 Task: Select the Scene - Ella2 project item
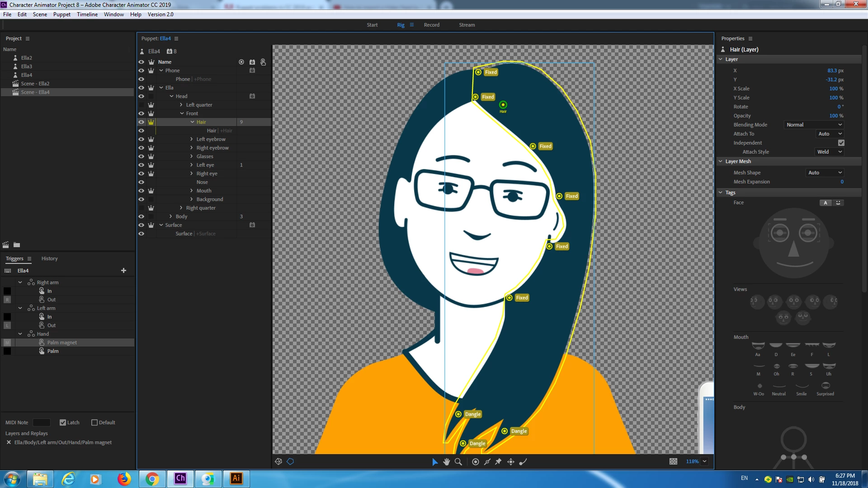click(x=35, y=84)
